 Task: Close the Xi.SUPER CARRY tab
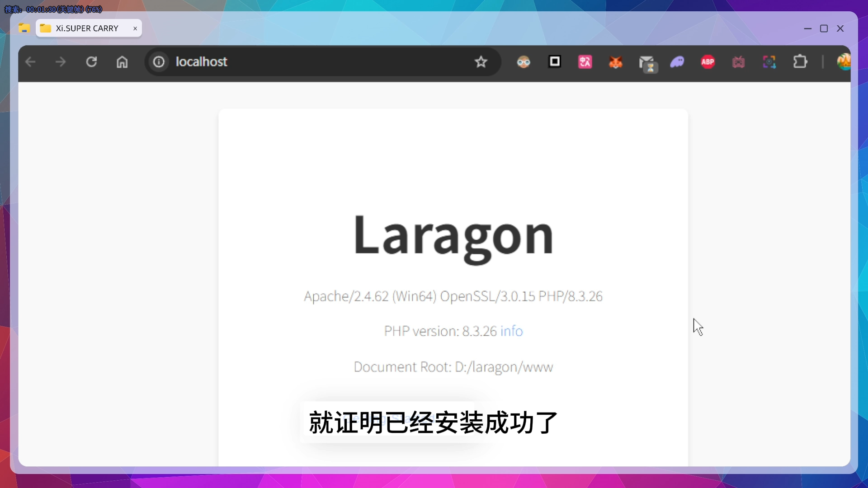(x=135, y=28)
